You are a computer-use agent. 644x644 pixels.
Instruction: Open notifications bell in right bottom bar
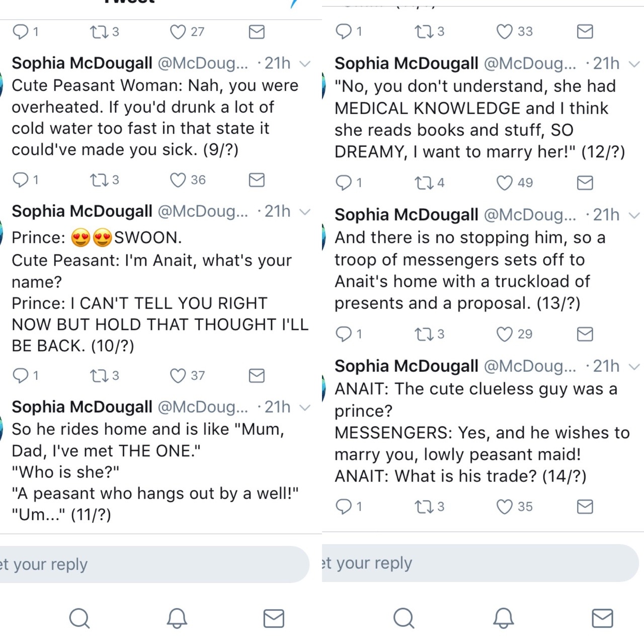point(503,618)
